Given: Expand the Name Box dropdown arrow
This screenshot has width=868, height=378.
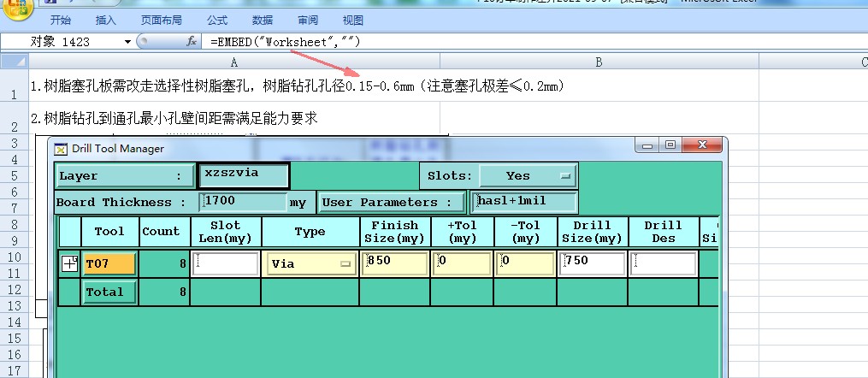Looking at the screenshot, I should pyautogui.click(x=127, y=42).
